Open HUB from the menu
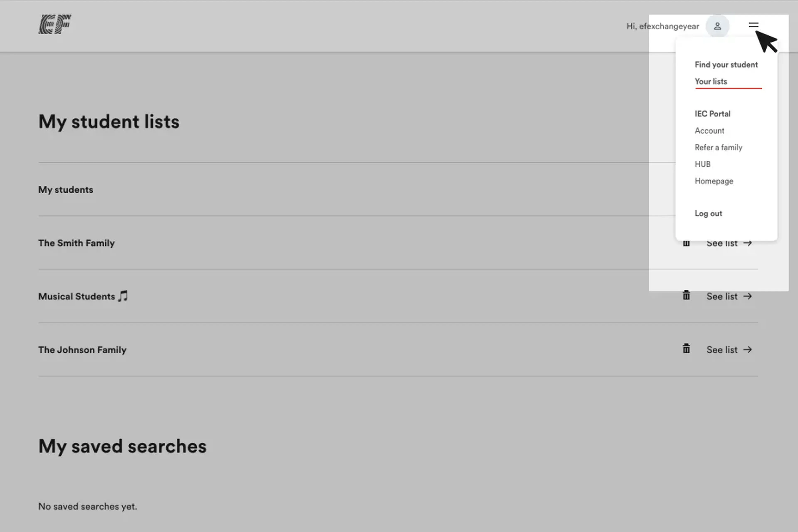Viewport: 798px width, 532px height. click(702, 164)
